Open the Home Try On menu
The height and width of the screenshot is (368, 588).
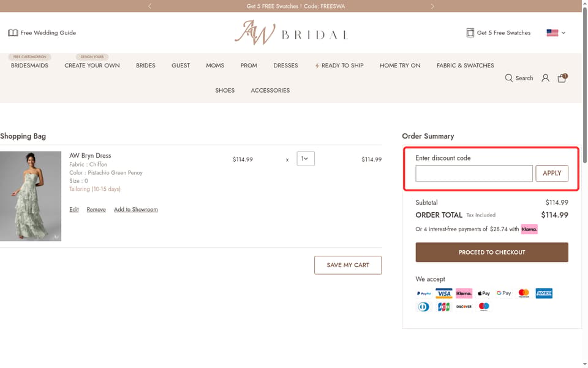click(x=400, y=66)
